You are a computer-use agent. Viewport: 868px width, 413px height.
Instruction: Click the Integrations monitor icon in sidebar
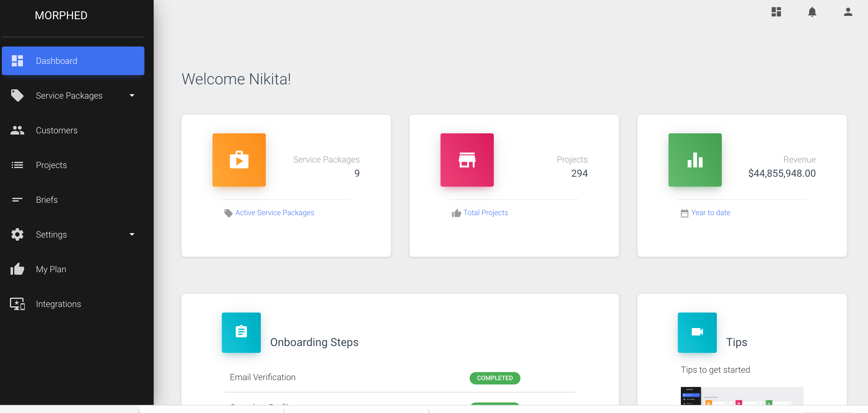click(x=17, y=304)
